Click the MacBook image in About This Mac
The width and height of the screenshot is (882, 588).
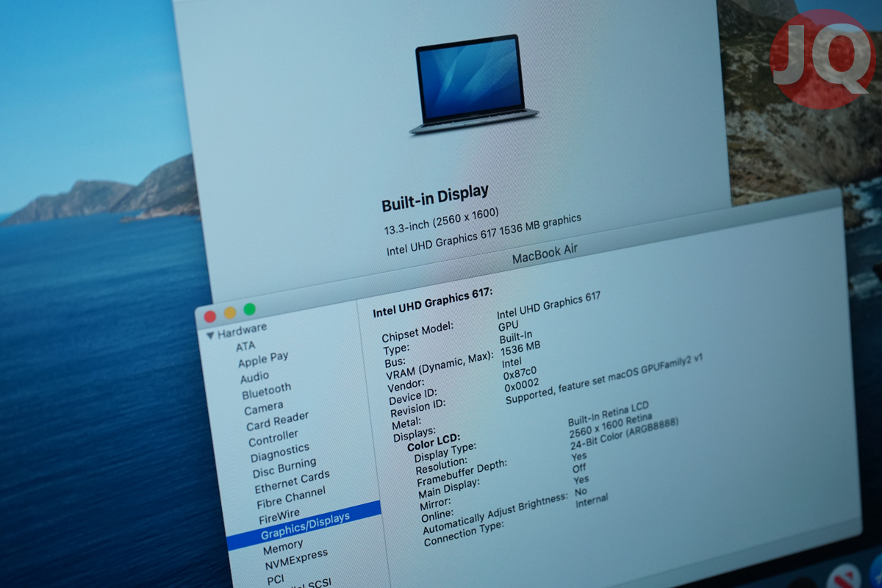[474, 85]
